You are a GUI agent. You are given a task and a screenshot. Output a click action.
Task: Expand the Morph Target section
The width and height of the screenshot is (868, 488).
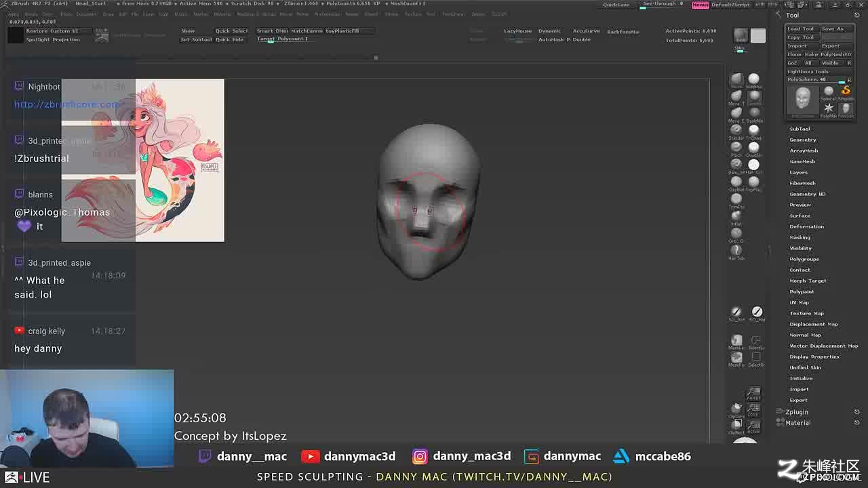808,281
